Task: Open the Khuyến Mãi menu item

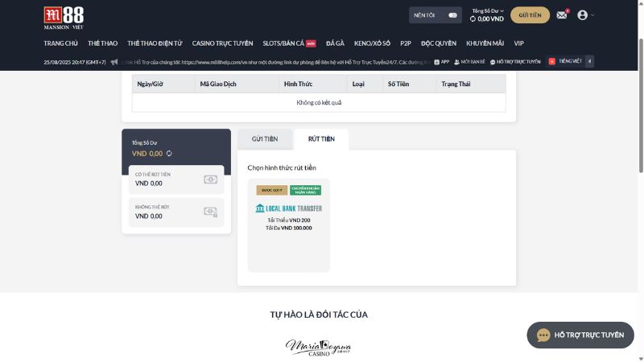Action: coord(485,43)
